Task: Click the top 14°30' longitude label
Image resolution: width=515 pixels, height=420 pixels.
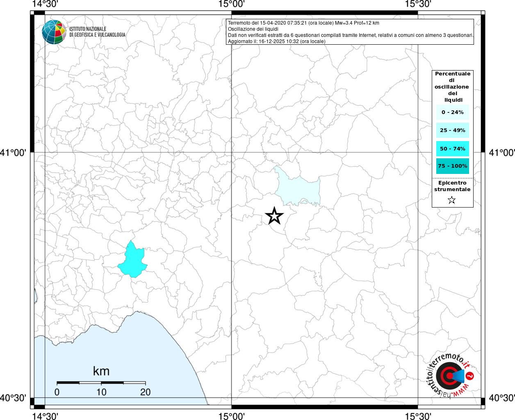Action: 45,4
